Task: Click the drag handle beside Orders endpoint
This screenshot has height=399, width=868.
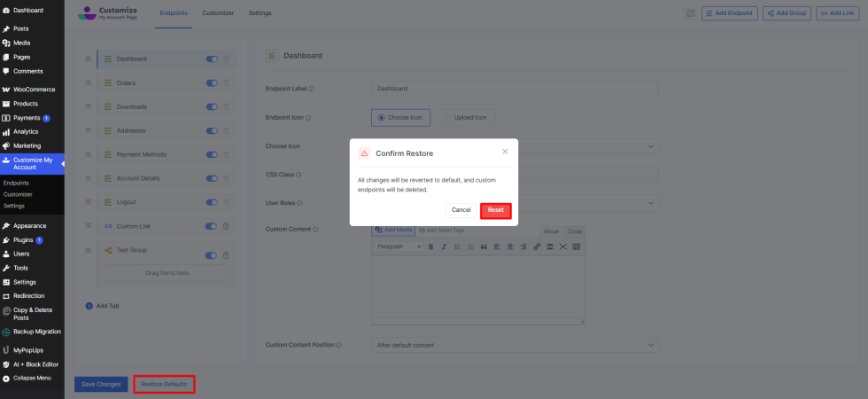Action: (88, 82)
